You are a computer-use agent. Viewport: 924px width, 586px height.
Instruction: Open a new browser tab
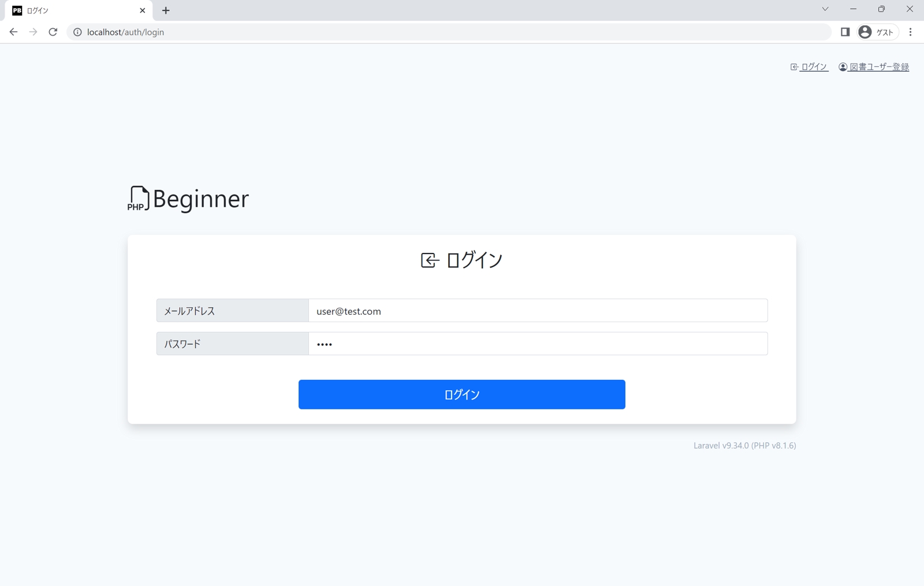click(166, 10)
